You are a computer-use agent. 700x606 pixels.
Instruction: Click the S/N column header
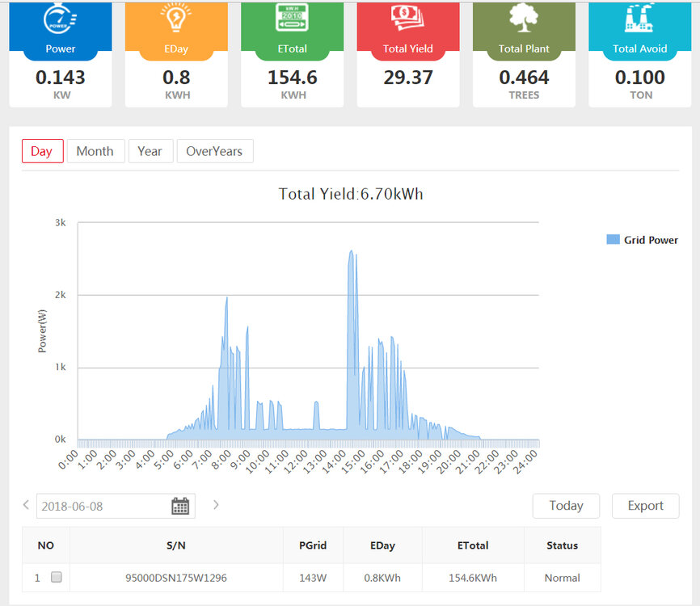click(x=176, y=545)
